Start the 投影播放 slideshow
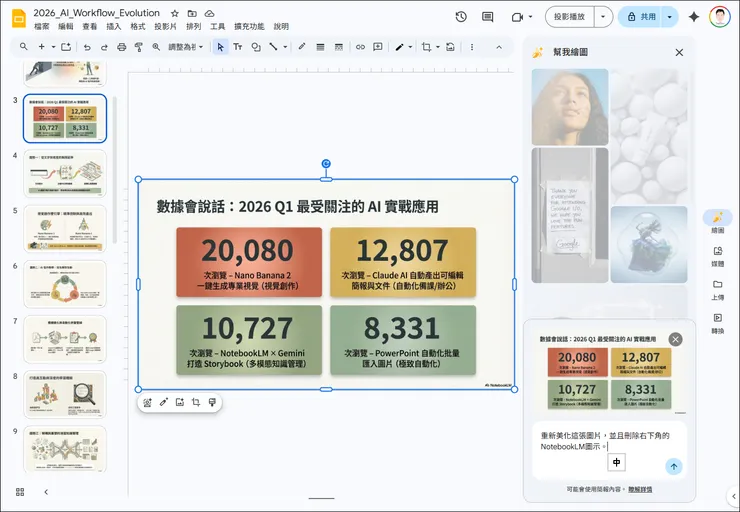The width and height of the screenshot is (740, 512). click(570, 17)
